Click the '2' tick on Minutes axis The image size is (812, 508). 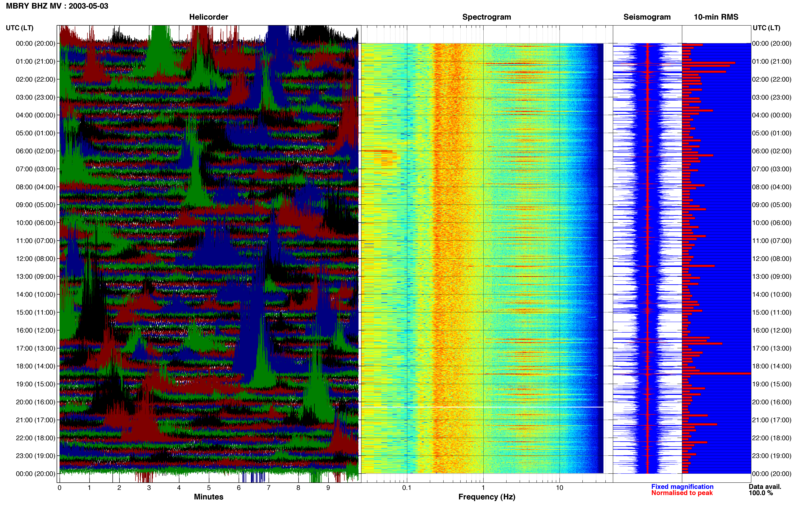click(x=119, y=488)
